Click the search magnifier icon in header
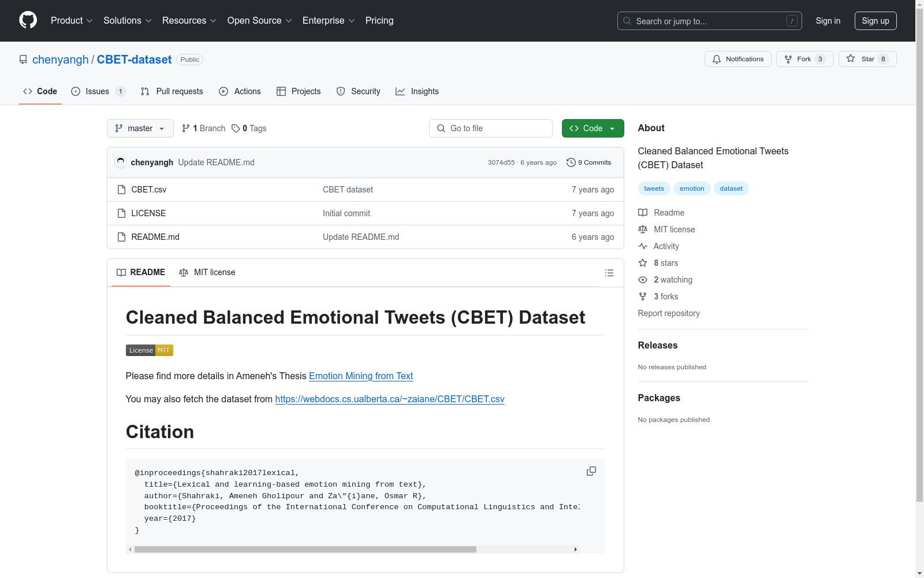 627,21
